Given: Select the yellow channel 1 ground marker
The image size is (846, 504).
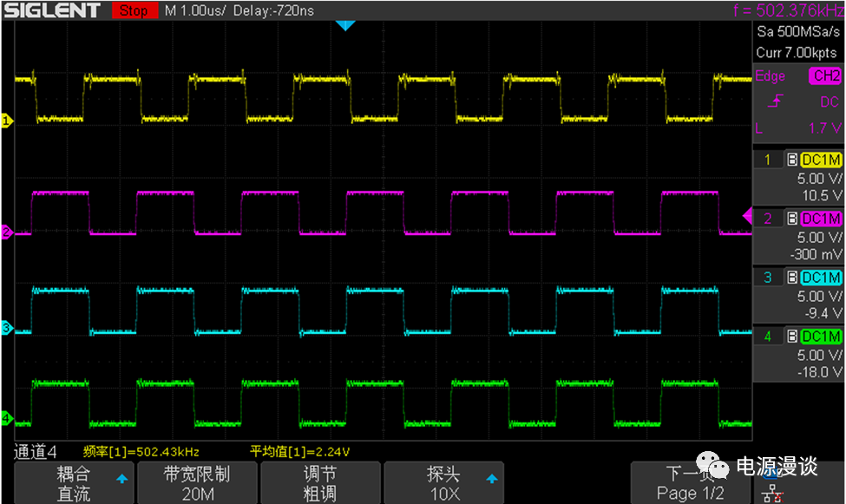Looking at the screenshot, I should (6, 121).
